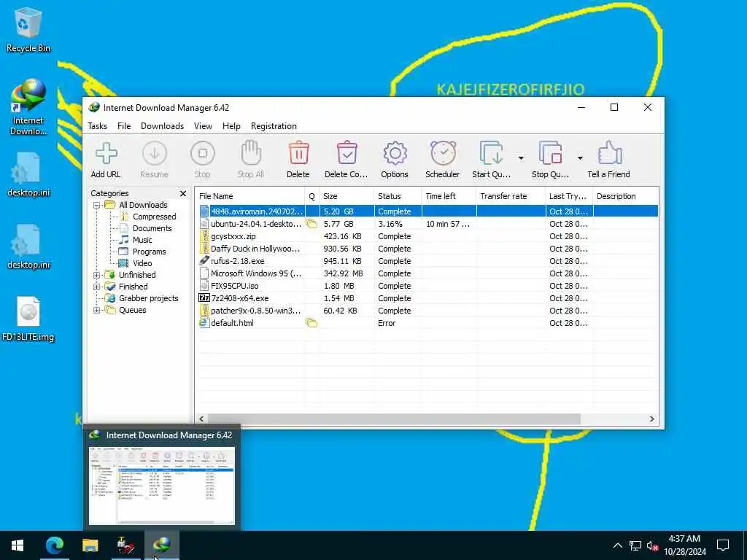
Task: Click the Resume download icon
Action: (155, 153)
